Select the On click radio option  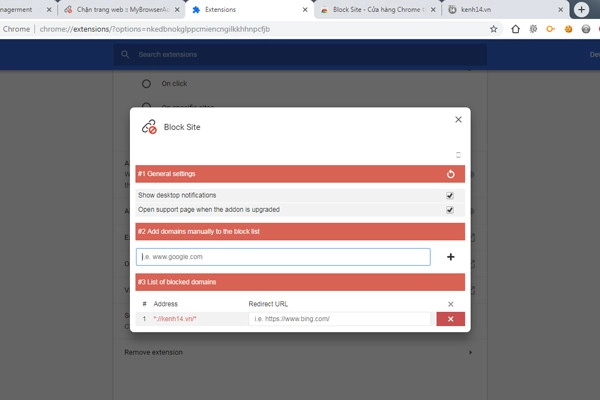pos(147,83)
